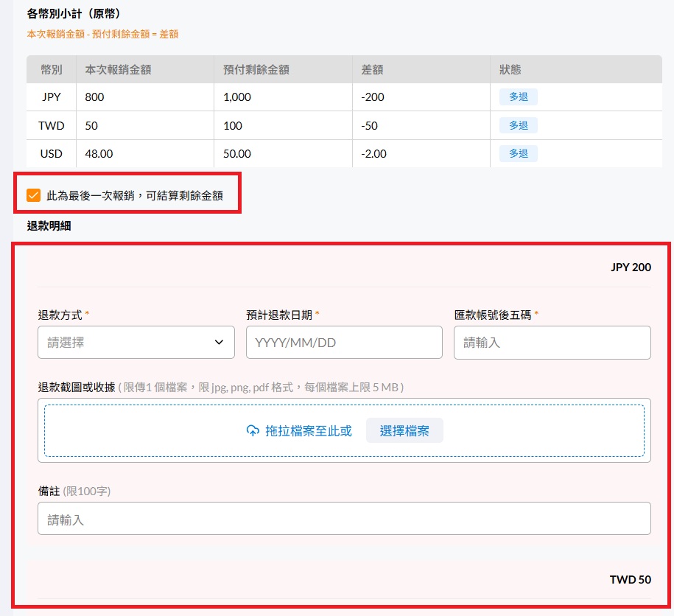Click the 拖拉檔案至此或 upload text
Image resolution: width=674 pixels, height=616 pixels.
coord(308,431)
